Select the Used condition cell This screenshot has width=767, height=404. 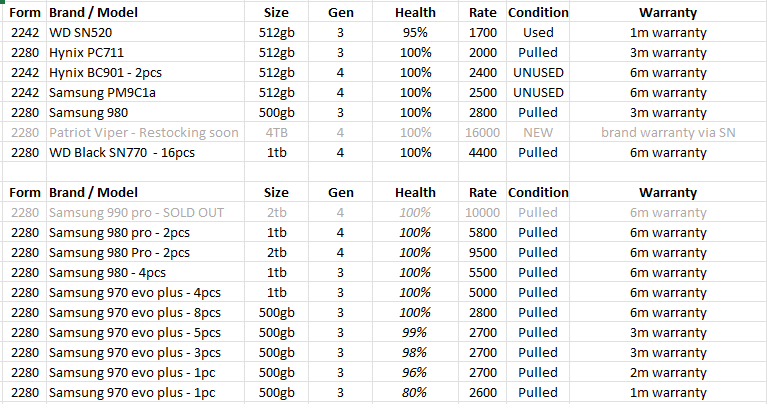[538, 32]
